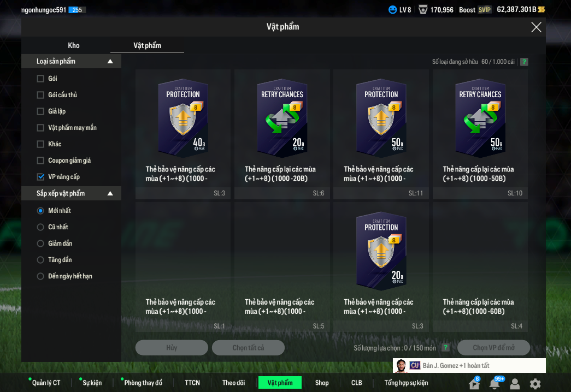571x392 pixels.
Task: Open the user profile silhouette icon
Action: [x=515, y=384]
